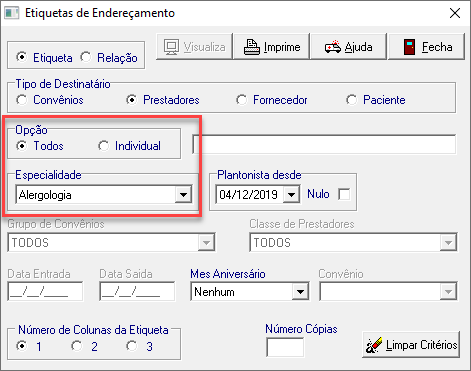Select the Individual option

[103, 146]
